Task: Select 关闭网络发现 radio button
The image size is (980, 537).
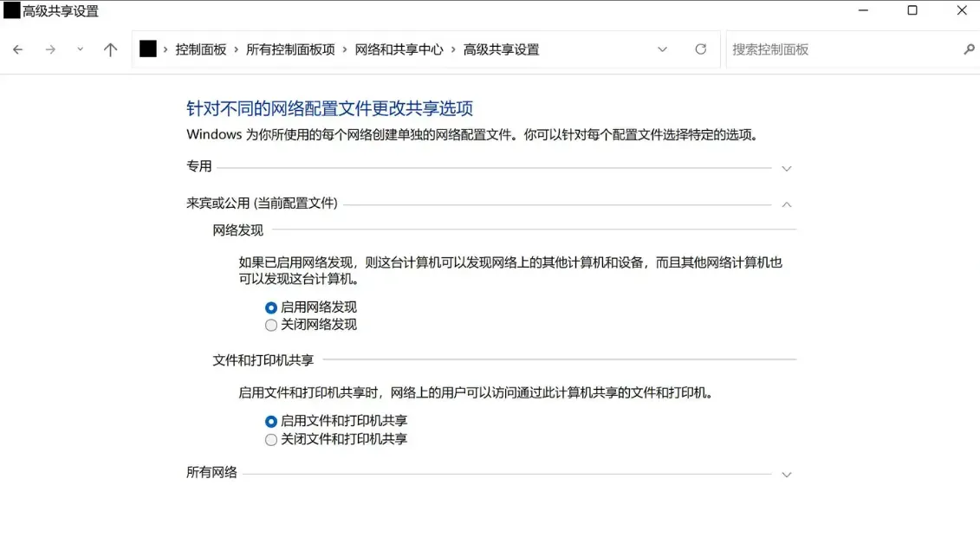Action: click(271, 325)
